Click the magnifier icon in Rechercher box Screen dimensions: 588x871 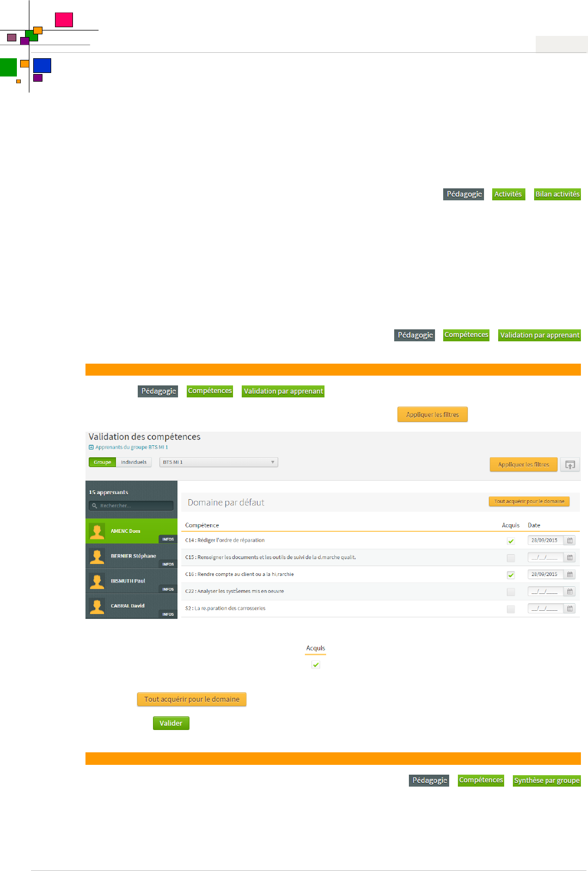coord(94,506)
